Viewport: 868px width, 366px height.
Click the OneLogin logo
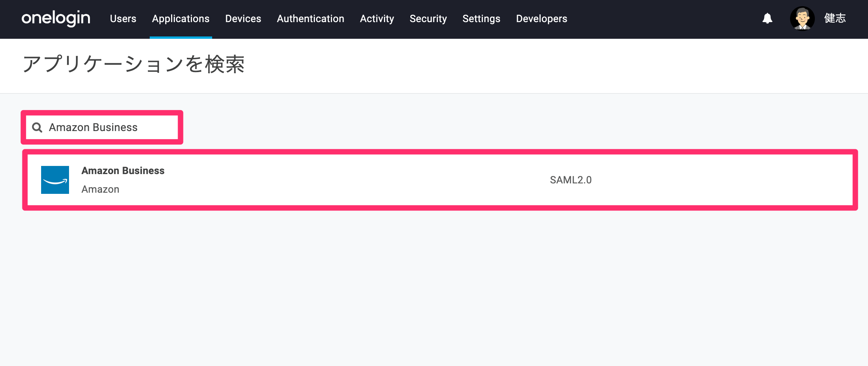click(x=56, y=18)
